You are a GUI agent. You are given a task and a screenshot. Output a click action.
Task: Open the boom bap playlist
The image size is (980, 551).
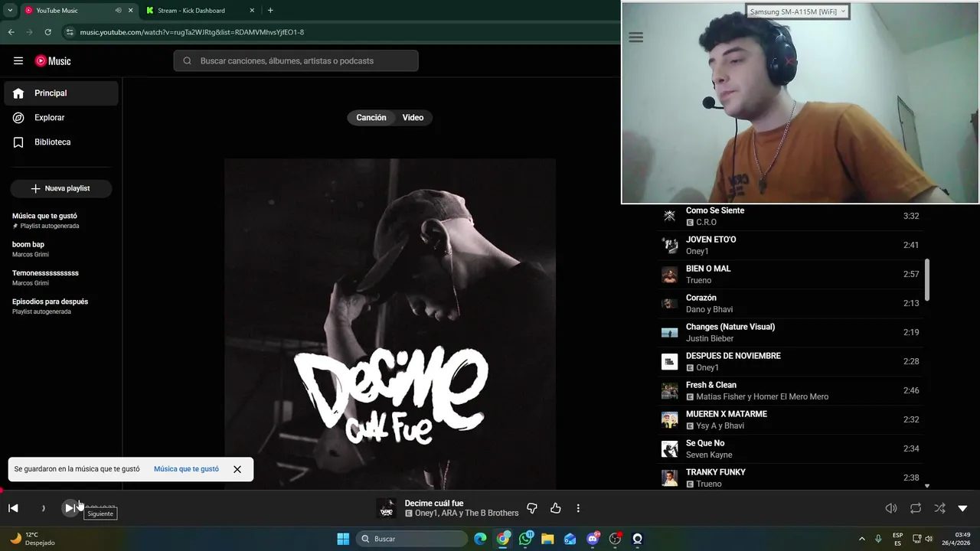click(61, 249)
